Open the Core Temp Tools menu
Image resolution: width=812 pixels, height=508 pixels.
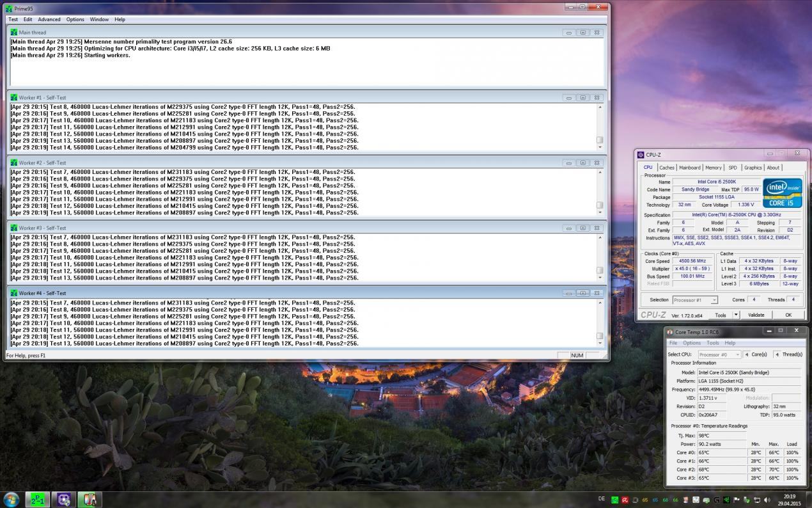click(x=712, y=343)
